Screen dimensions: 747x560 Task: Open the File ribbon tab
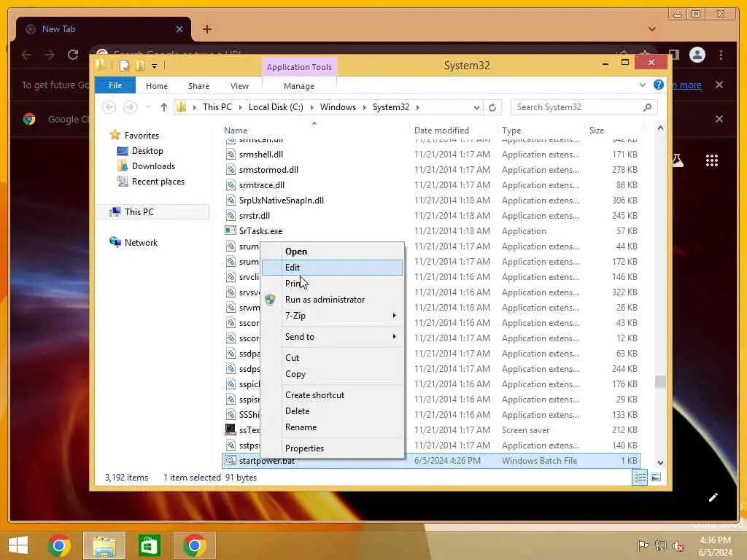115,86
